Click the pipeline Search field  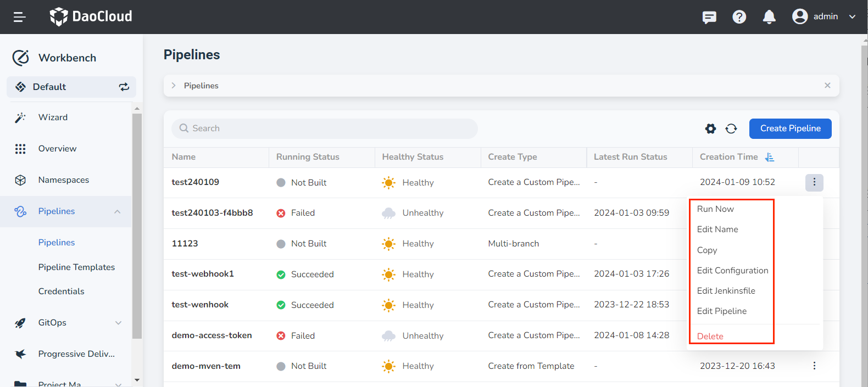coord(324,128)
